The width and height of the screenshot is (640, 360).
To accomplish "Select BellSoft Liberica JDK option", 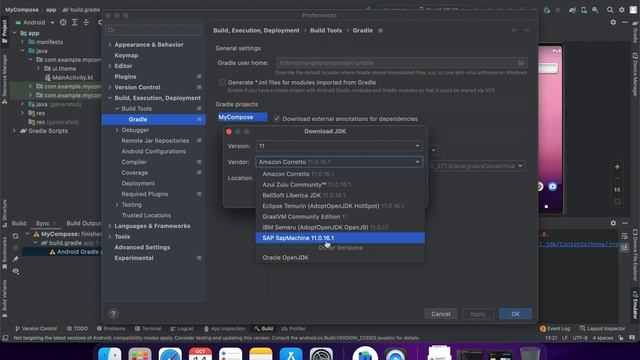I will click(340, 195).
